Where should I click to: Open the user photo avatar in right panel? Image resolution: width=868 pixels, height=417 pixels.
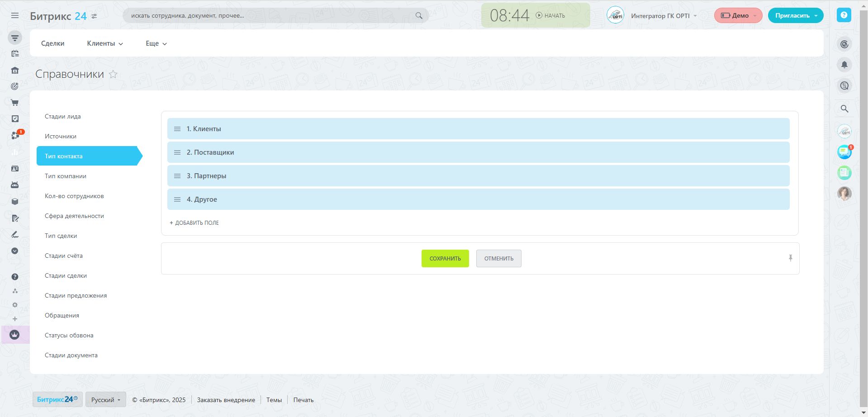click(844, 193)
